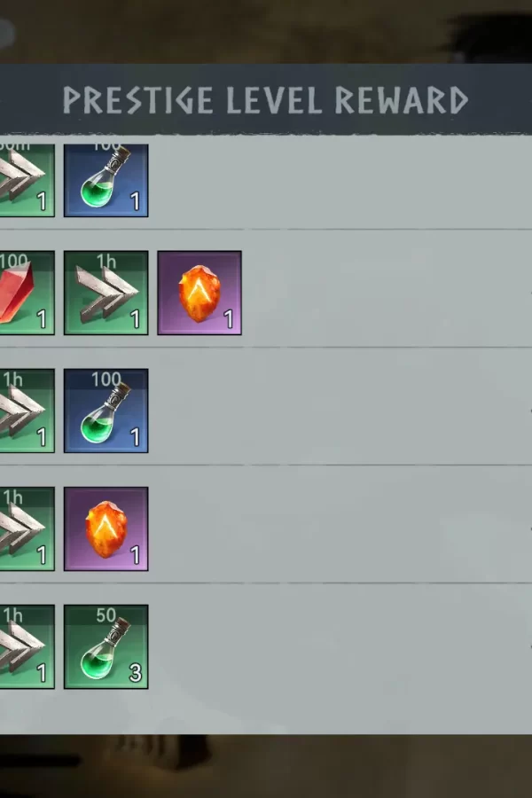Image resolution: width=532 pixels, height=798 pixels.
Task: Tap the bottom-row 1h speedup icon
Action: (x=27, y=647)
